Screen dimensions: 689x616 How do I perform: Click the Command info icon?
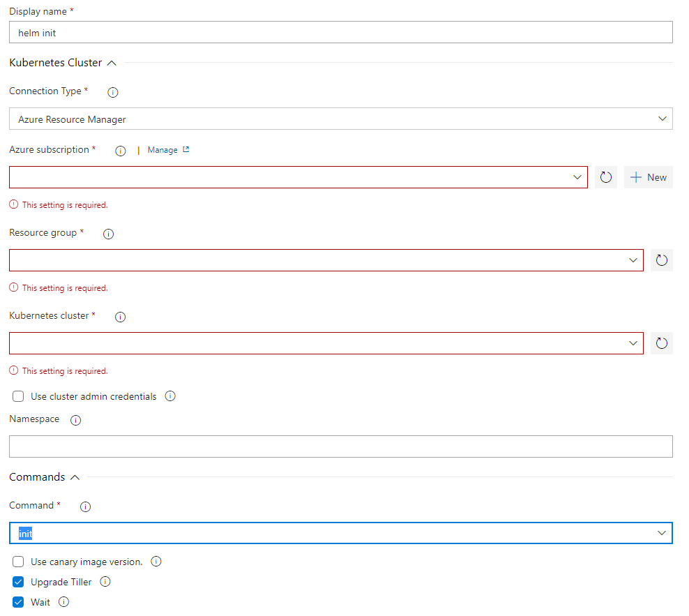coord(85,506)
